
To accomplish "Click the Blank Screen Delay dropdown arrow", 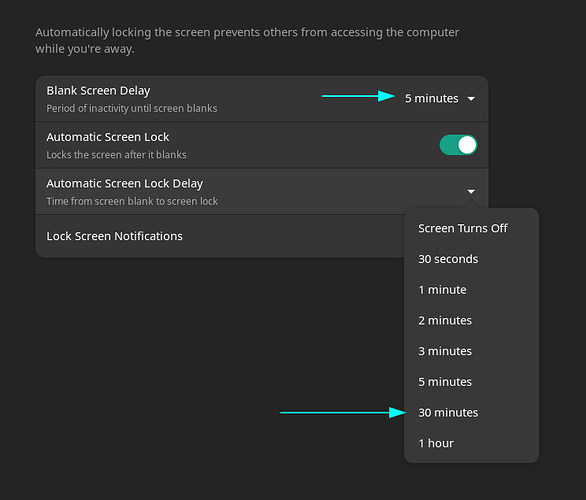I will [471, 99].
